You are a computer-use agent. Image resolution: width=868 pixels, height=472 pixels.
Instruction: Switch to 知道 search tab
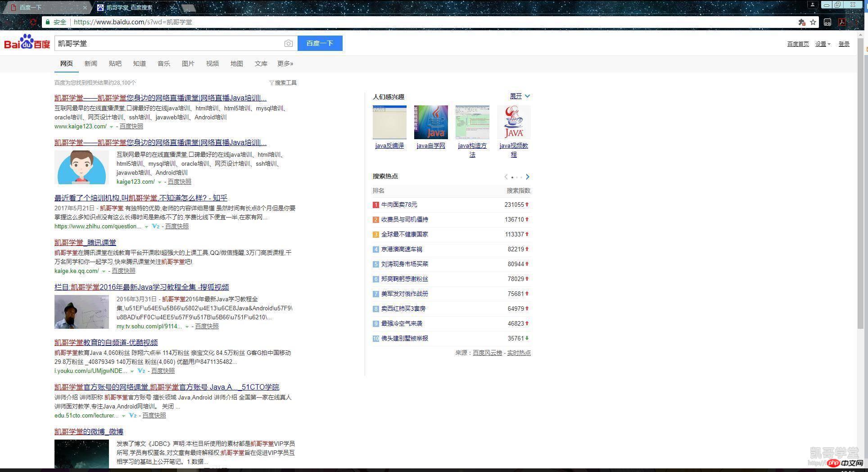click(x=140, y=64)
